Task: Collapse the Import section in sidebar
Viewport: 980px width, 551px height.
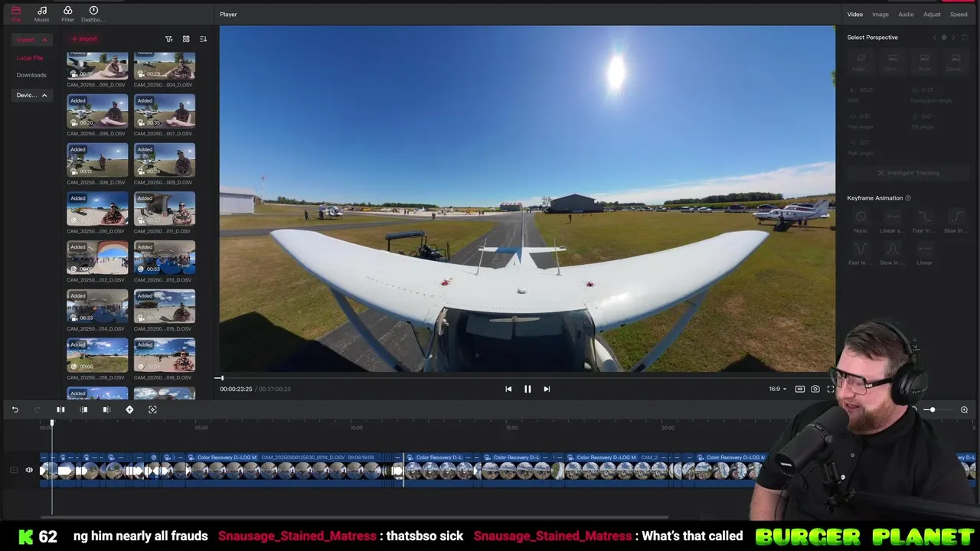Action: [x=44, y=40]
